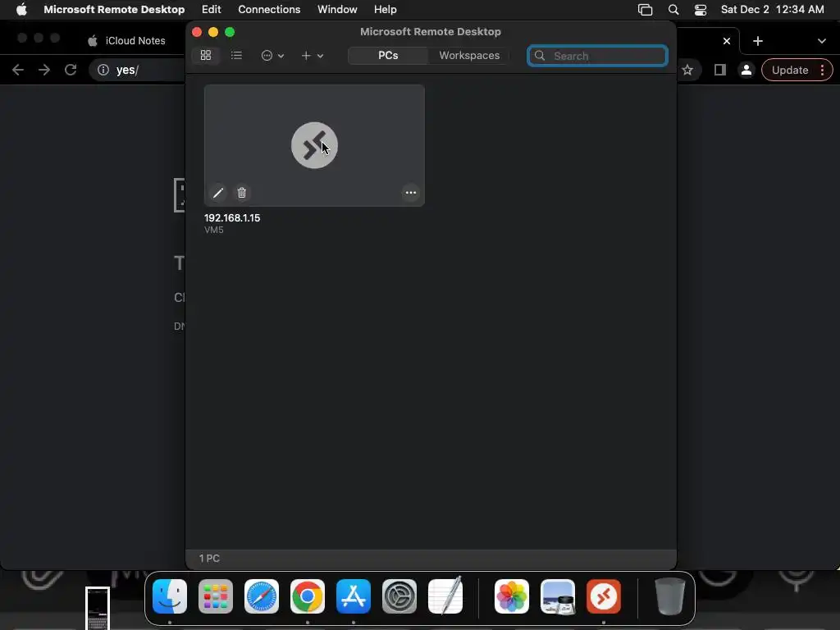Open a new browser tab with plus
This screenshot has height=630, width=840.
coord(757,41)
